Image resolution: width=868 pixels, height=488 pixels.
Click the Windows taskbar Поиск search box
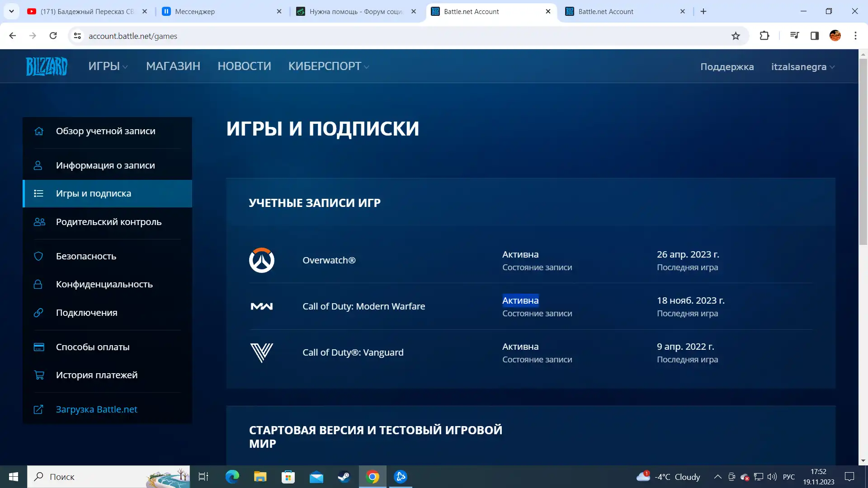[108, 477]
